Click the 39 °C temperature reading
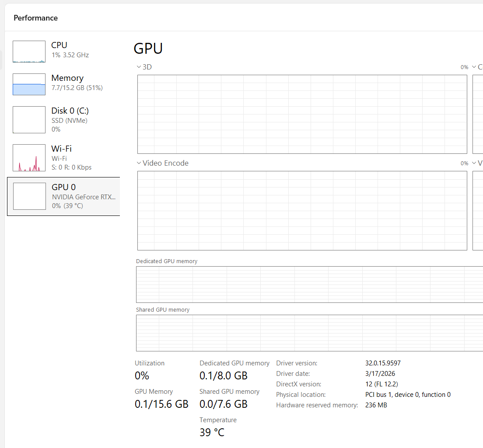Image resolution: width=483 pixels, height=448 pixels. click(212, 432)
